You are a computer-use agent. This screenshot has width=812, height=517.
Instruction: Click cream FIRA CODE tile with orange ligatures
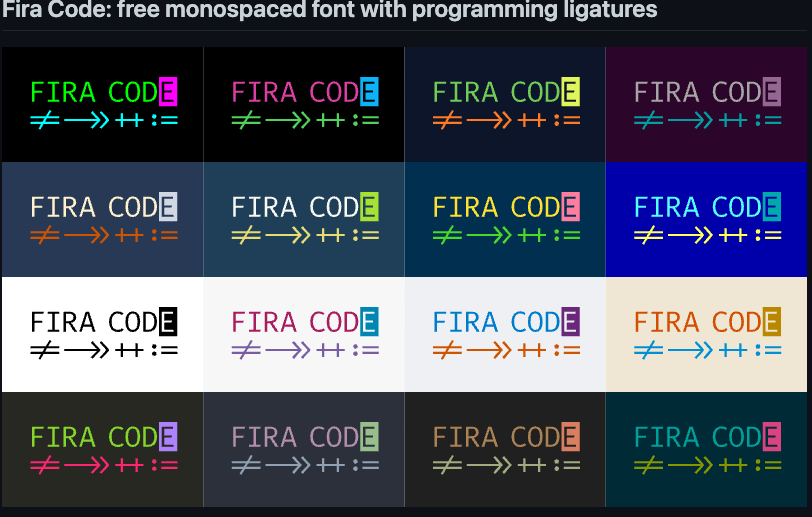[103, 219]
